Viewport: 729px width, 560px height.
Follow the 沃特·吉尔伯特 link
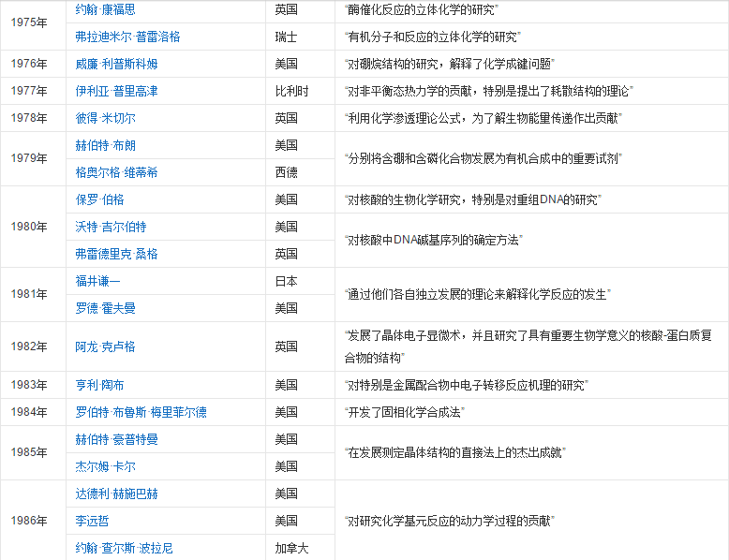click(111, 227)
